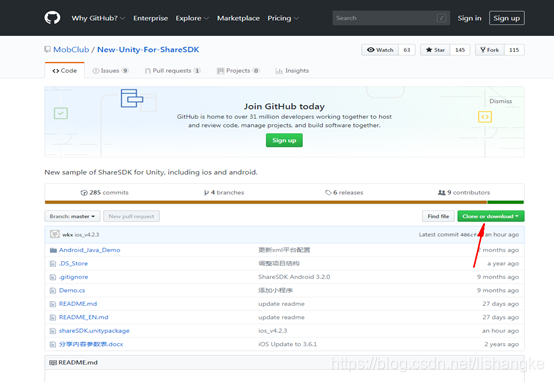Fork this repository
The width and height of the screenshot is (554, 382).
point(490,50)
